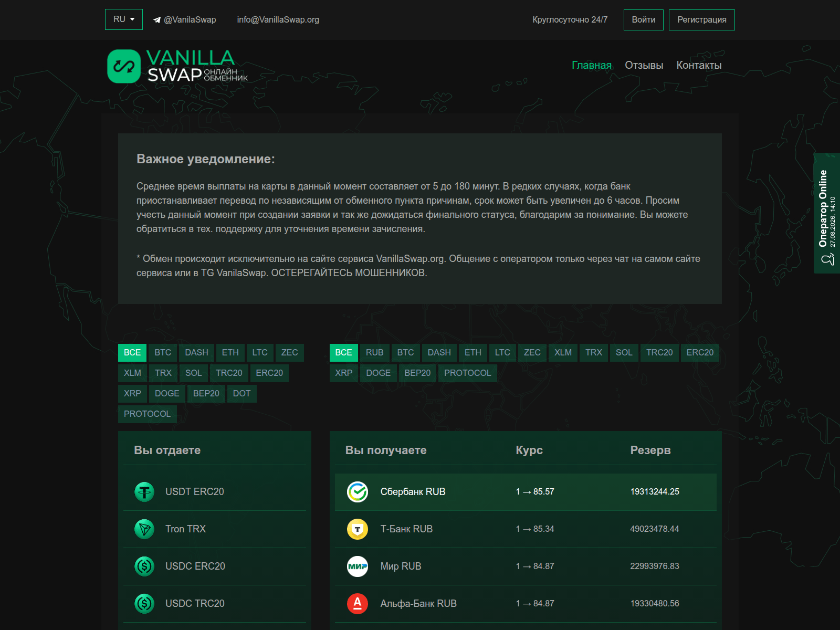Open the Отзывы page
This screenshot has width=840, height=630.
644,65
